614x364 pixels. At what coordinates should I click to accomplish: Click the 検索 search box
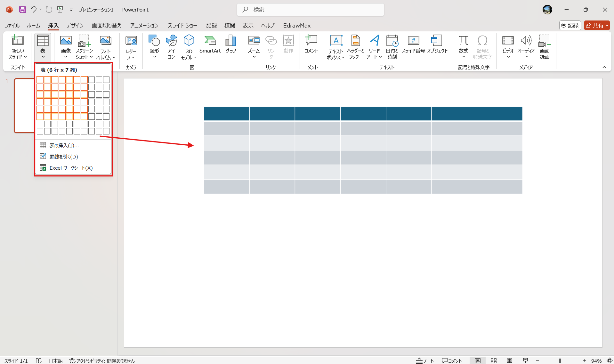pyautogui.click(x=311, y=10)
